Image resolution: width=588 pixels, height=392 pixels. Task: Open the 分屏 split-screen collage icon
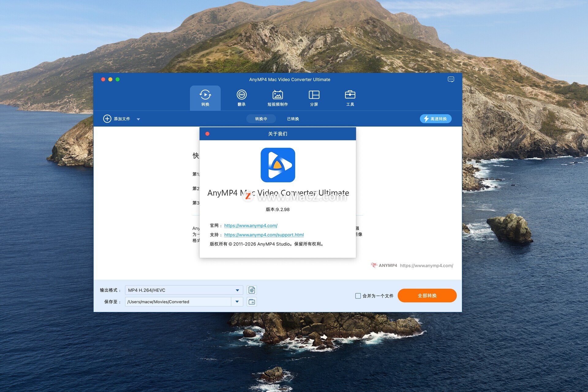[x=314, y=95]
